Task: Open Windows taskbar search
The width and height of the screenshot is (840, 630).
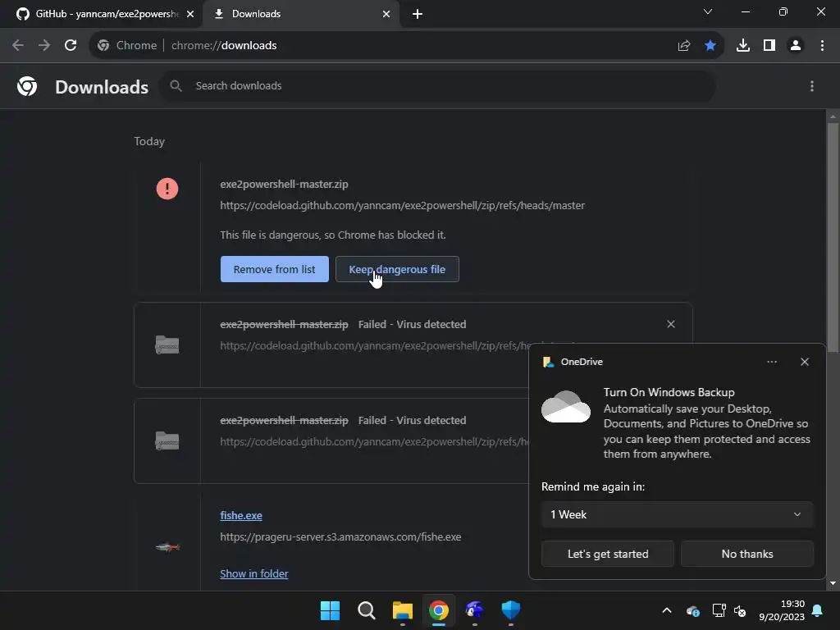Action: [x=367, y=610]
